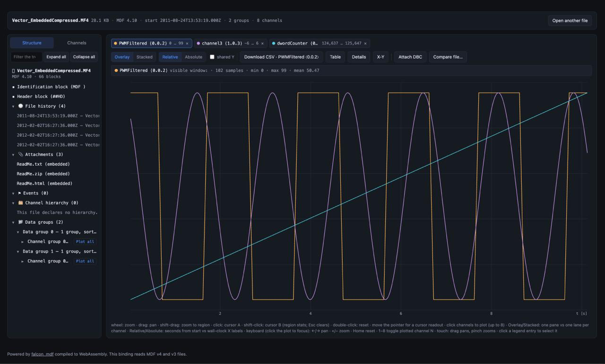
Task: Click purple color dot on channel3 chip
Action: [x=199, y=43]
